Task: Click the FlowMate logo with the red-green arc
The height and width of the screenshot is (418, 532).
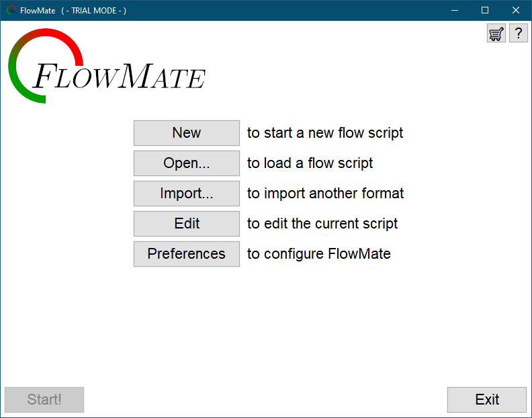Action: [x=107, y=67]
